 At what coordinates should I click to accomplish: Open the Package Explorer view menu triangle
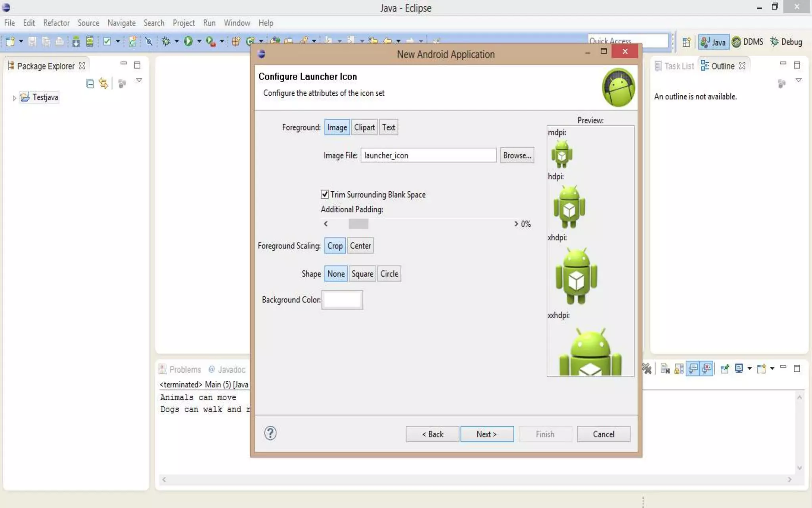(139, 80)
